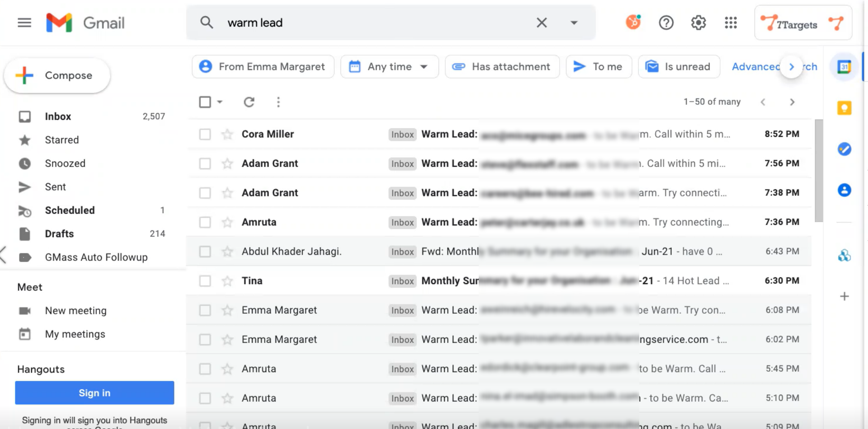
Task: Open Google Calendar in side panel
Action: [844, 67]
